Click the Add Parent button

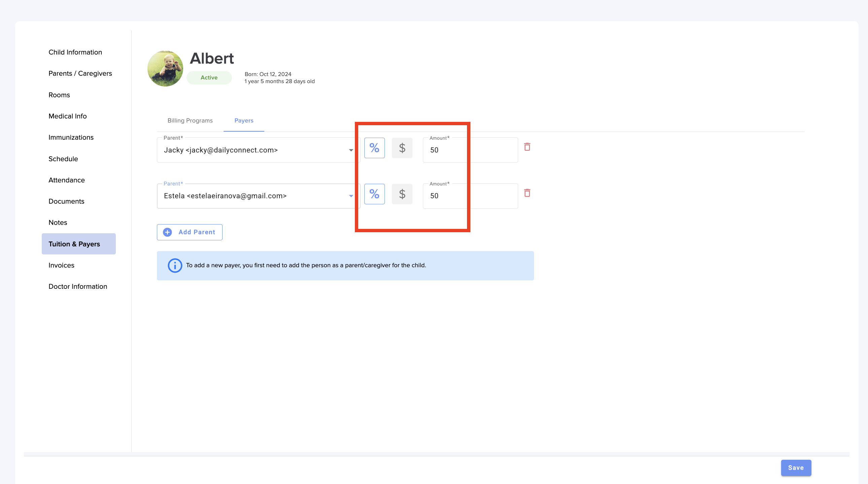(x=189, y=232)
